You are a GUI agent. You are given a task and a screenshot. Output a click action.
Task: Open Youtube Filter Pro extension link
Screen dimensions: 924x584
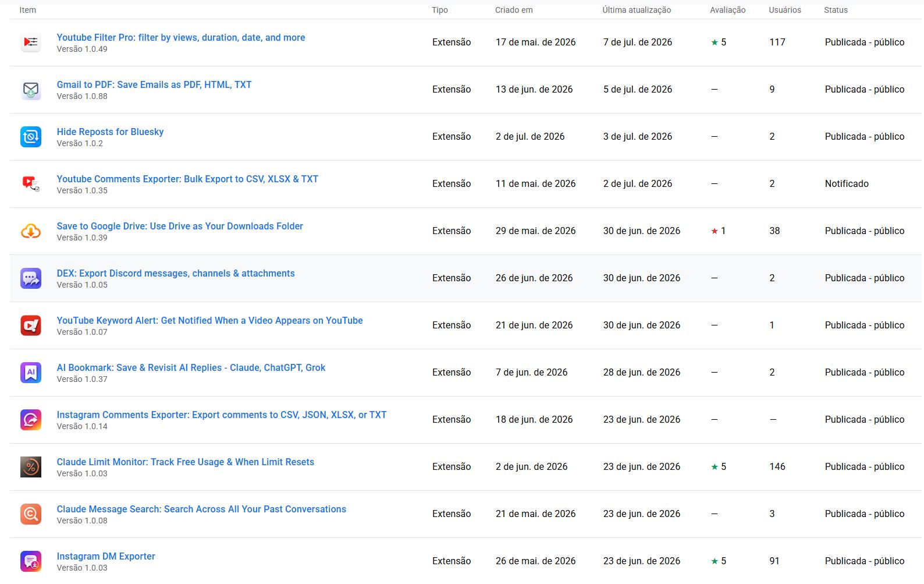click(x=181, y=37)
